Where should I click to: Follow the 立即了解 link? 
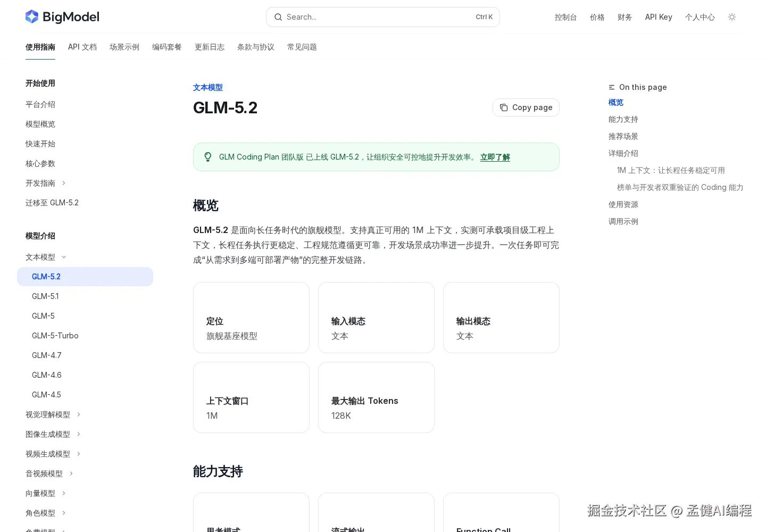[495, 157]
